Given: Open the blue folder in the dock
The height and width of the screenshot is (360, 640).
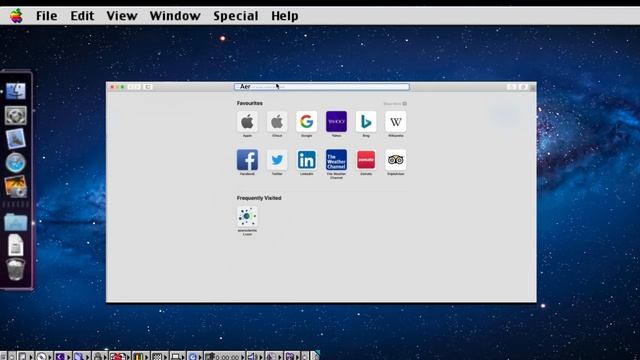Looking at the screenshot, I should (16, 222).
